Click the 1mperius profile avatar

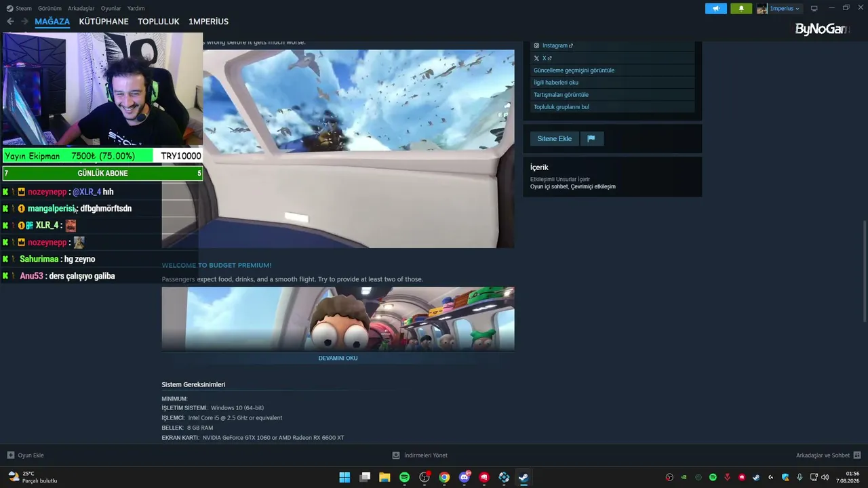pos(762,8)
